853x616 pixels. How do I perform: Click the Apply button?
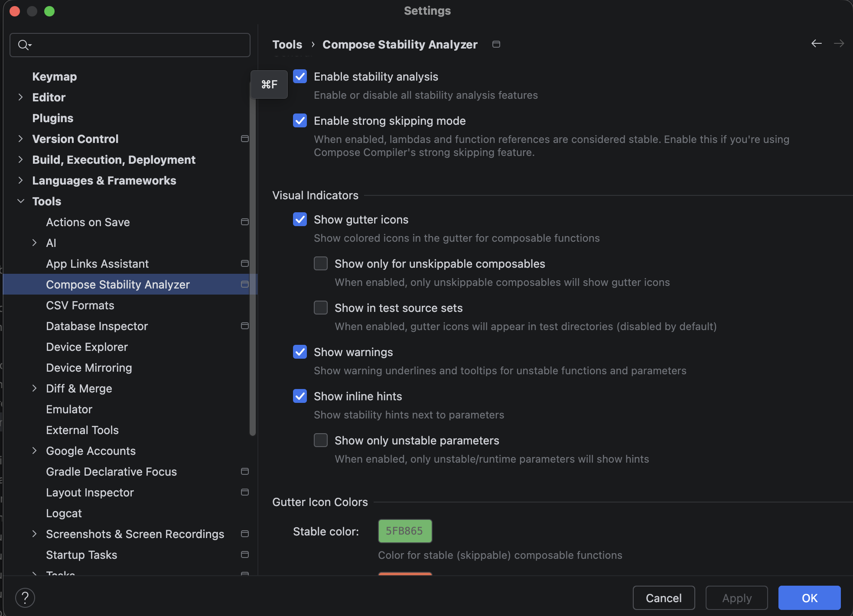tap(736, 598)
